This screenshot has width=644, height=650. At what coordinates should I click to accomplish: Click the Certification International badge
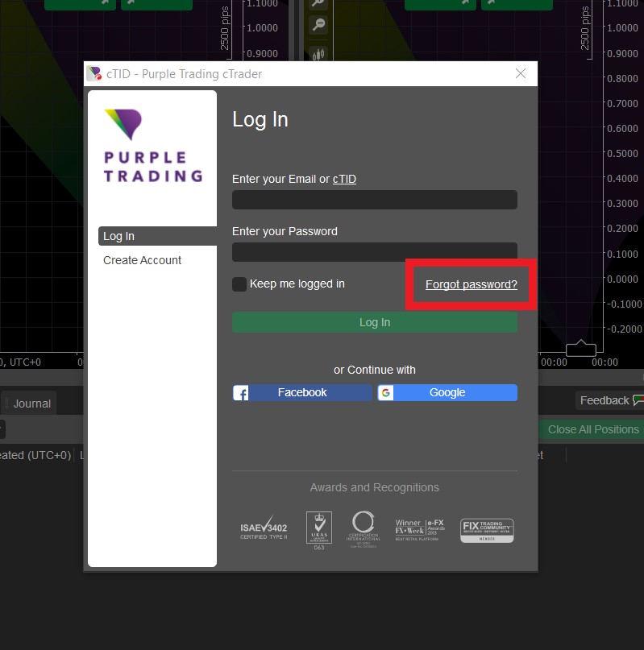pos(363,529)
